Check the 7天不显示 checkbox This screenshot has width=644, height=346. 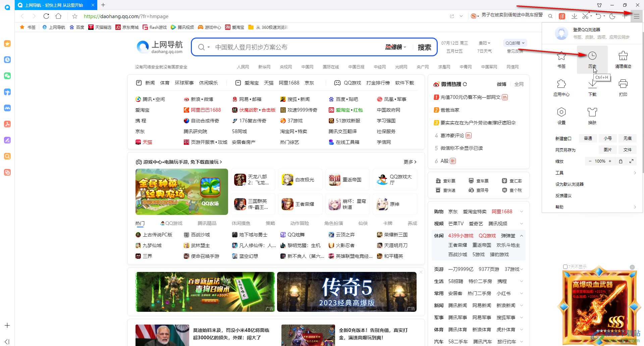565,267
